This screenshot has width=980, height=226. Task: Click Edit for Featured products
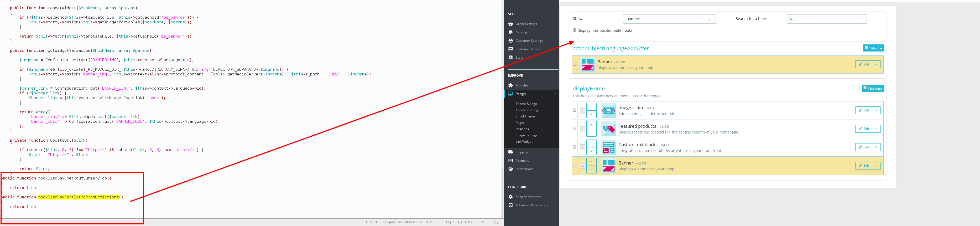tap(864, 129)
